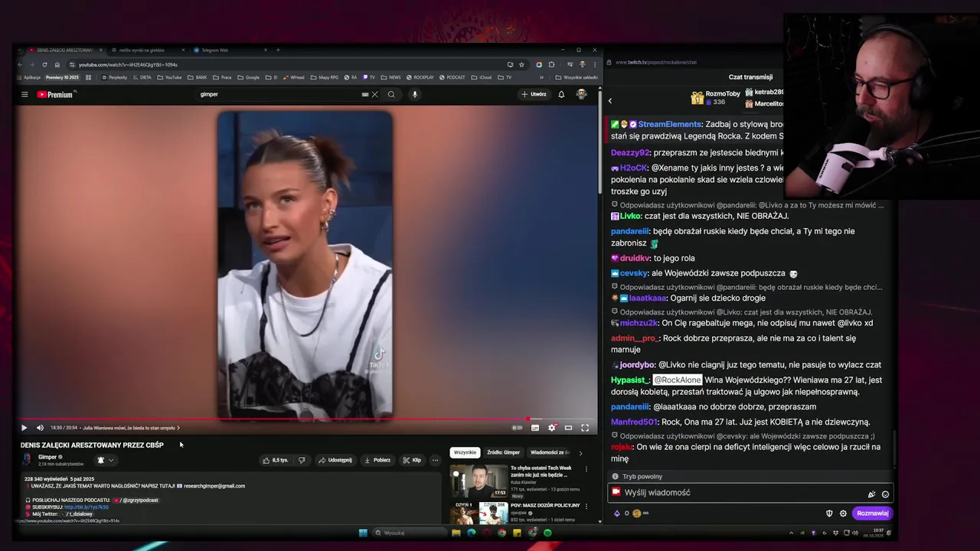Click the Klip scissors button
This screenshot has height=551, width=980.
[x=412, y=460]
